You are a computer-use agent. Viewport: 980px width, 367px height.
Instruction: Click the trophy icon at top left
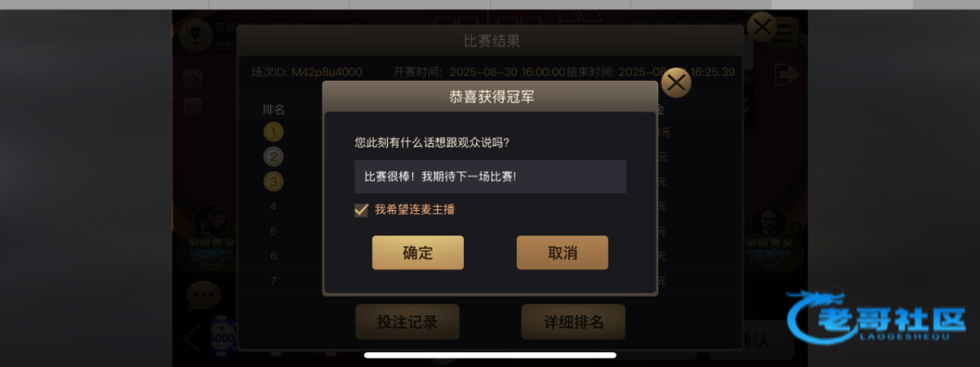click(x=195, y=34)
